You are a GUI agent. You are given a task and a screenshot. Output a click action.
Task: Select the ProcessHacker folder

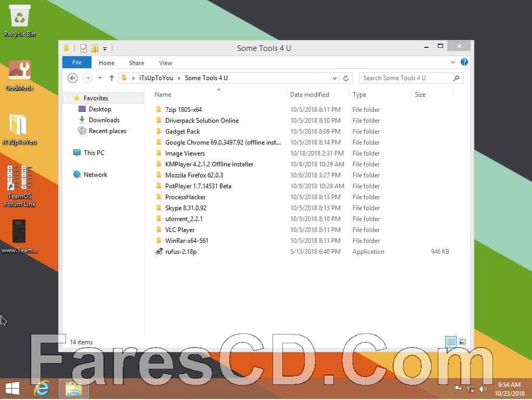pyautogui.click(x=185, y=197)
